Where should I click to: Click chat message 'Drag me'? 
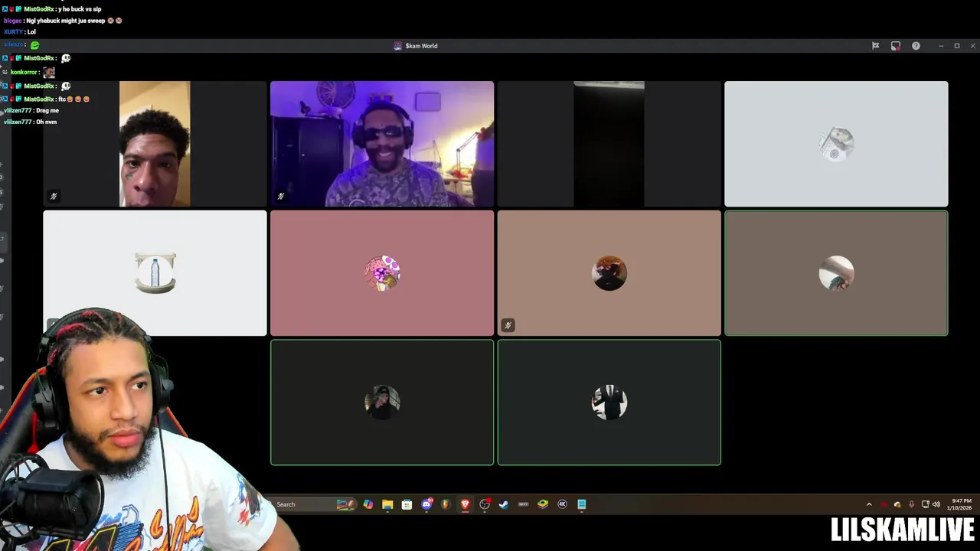47,110
